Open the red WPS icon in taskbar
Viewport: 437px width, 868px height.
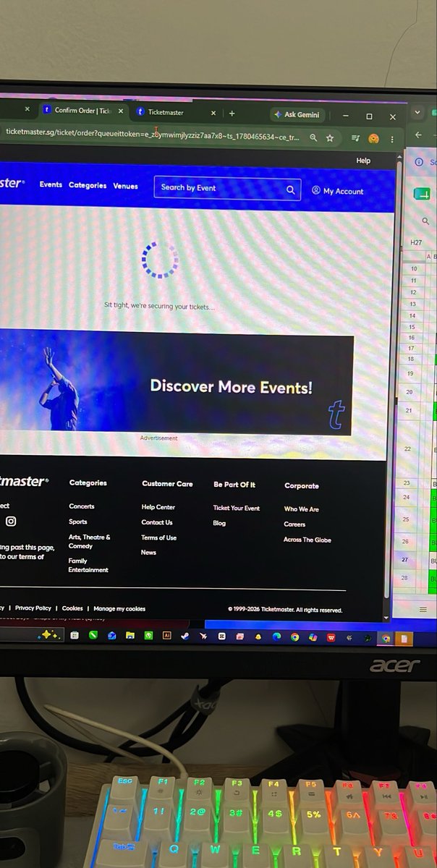click(x=331, y=638)
